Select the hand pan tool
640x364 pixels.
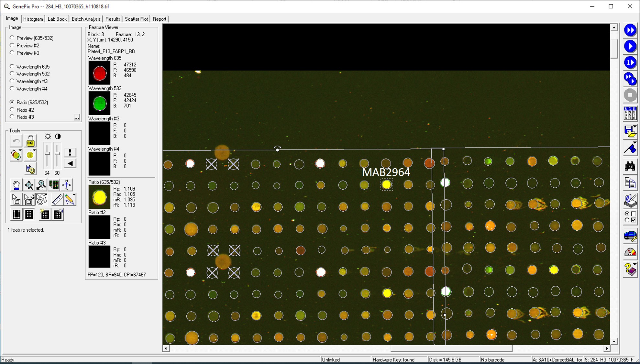[x=16, y=185]
